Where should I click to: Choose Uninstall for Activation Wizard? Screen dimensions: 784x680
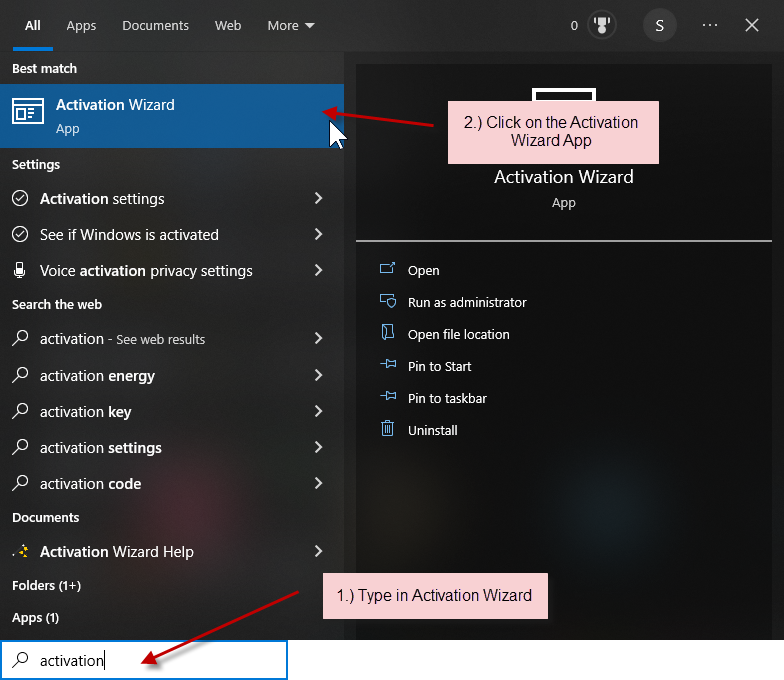(432, 430)
